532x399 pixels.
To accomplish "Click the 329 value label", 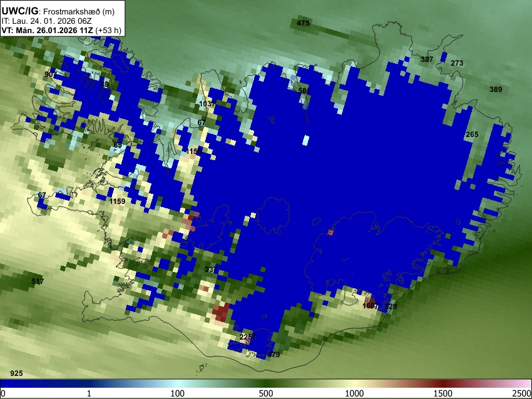I will click(390, 306).
